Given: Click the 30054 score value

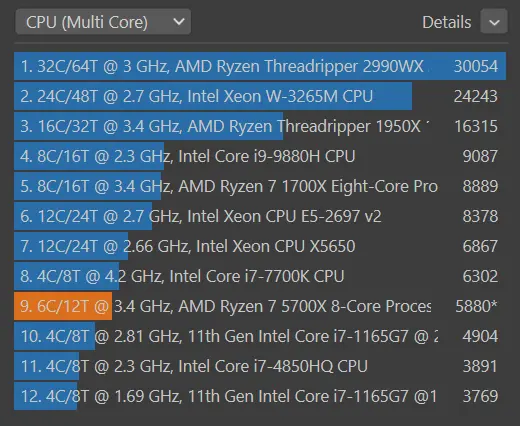Looking at the screenshot, I should pos(476,66).
